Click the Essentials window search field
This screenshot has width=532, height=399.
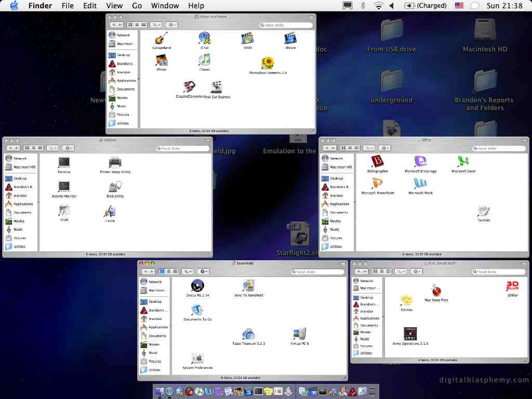click(317, 272)
